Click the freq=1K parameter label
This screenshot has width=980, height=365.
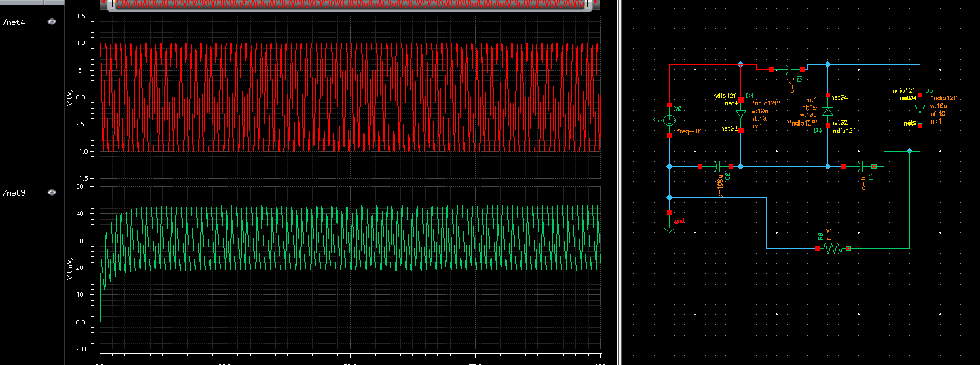[689, 131]
